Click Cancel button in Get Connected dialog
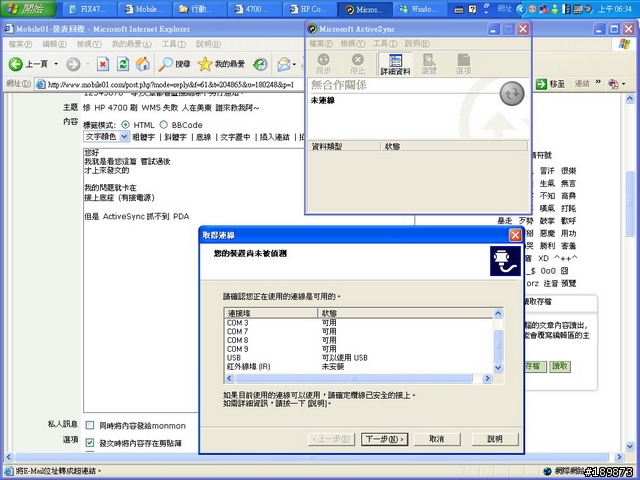640x480 pixels. coord(437,439)
